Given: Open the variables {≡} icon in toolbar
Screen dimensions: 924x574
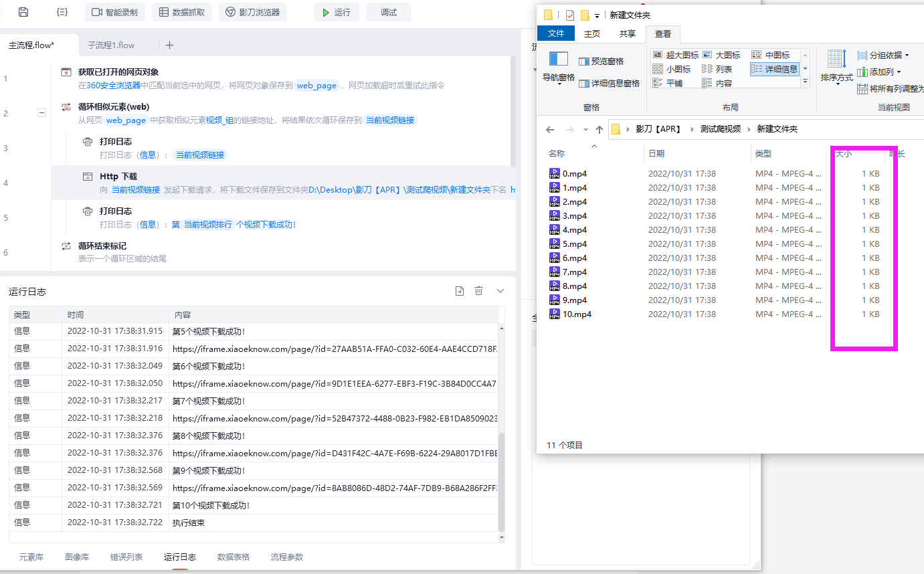Looking at the screenshot, I should 62,12.
